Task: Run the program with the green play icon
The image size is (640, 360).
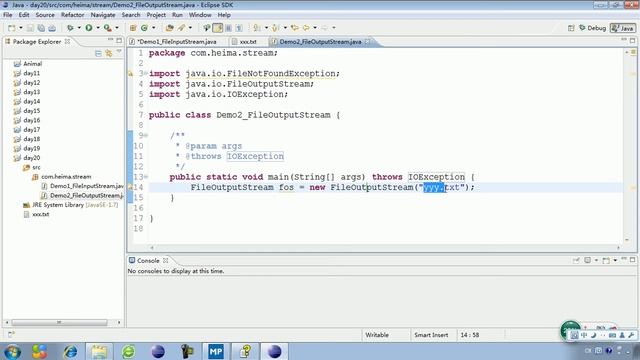Action: [89, 28]
